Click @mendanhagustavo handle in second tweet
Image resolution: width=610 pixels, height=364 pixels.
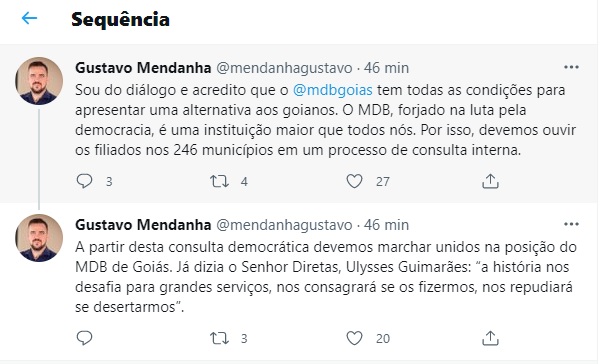(284, 225)
